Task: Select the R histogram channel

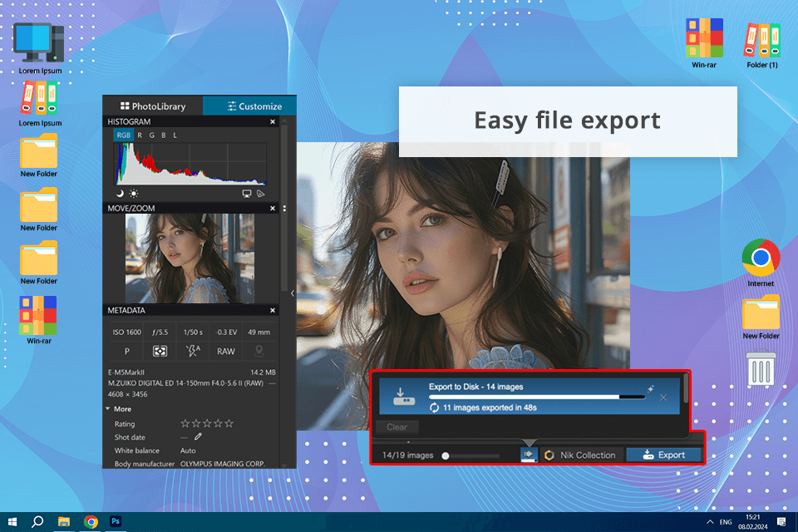Action: tap(140, 135)
